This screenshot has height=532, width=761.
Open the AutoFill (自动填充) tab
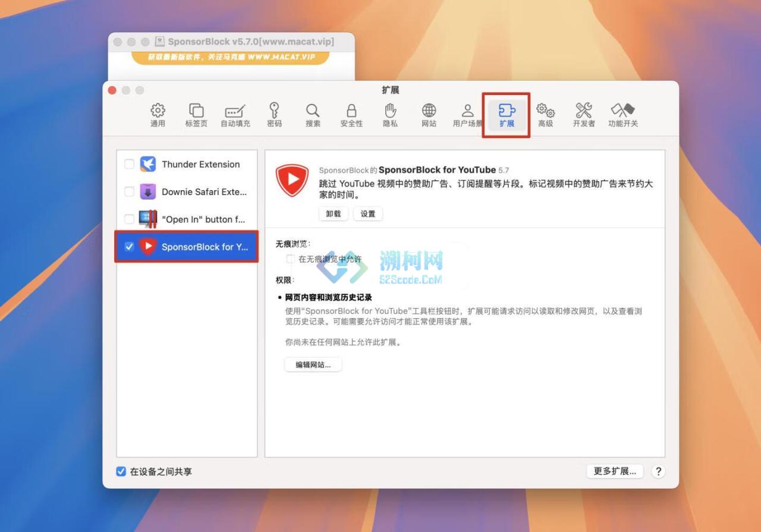(235, 115)
